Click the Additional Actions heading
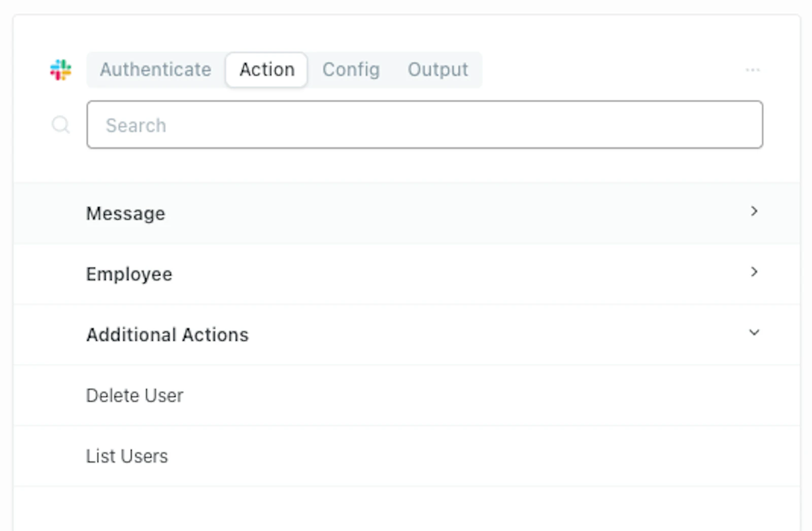The image size is (812, 531). 167,335
